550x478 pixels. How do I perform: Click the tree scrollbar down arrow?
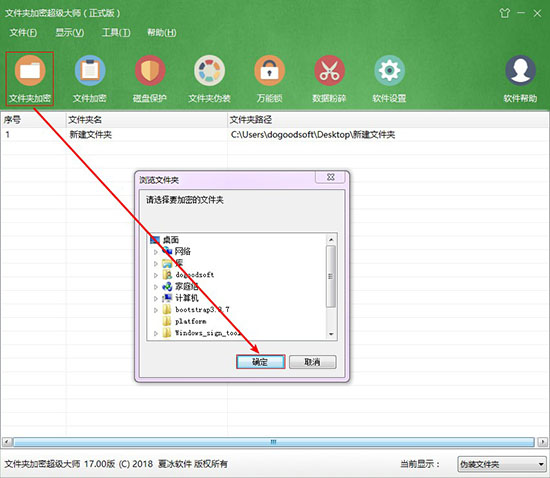(331, 334)
